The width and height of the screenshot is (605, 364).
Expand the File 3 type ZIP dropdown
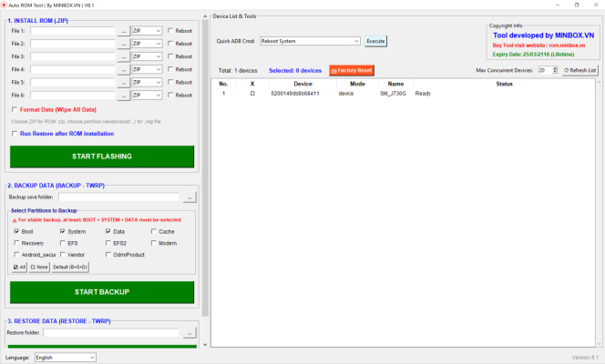[x=147, y=56]
